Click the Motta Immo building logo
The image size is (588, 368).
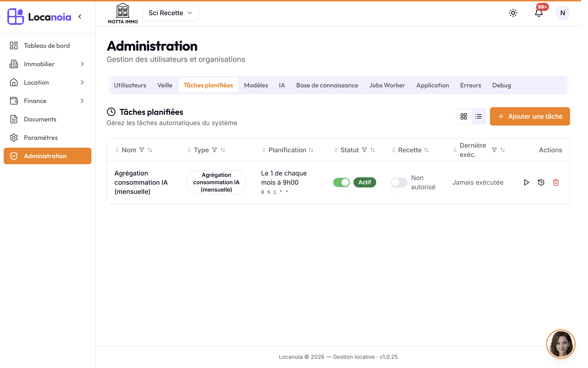pyautogui.click(x=123, y=13)
